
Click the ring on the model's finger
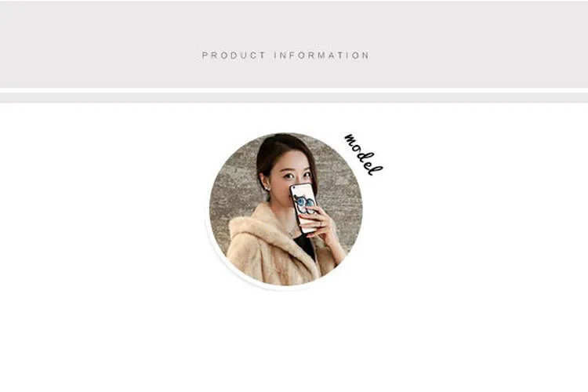coord(321,224)
